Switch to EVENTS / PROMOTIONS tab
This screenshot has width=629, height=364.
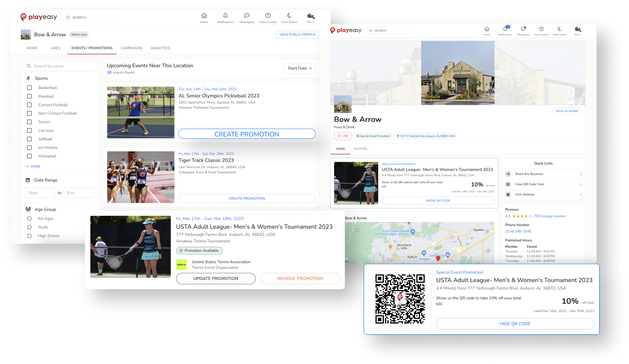[x=92, y=48]
